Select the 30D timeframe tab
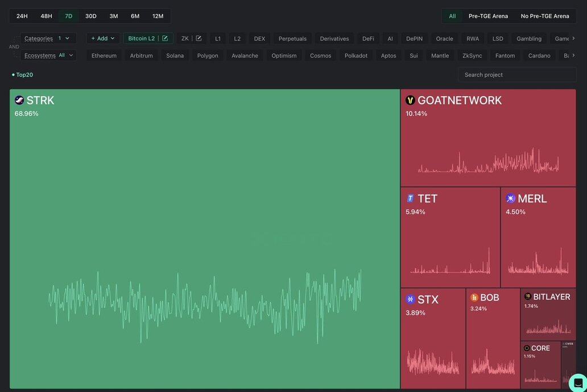 pyautogui.click(x=91, y=16)
